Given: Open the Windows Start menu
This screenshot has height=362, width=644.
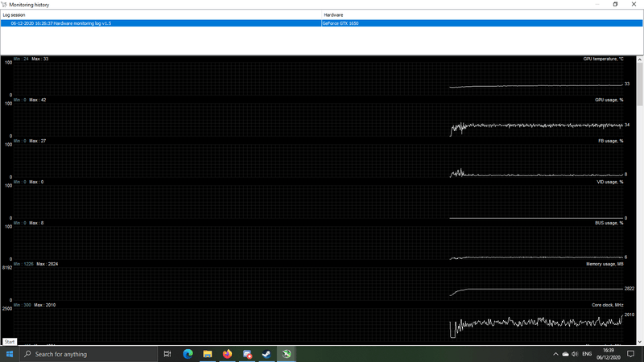Looking at the screenshot, I should click(10, 354).
